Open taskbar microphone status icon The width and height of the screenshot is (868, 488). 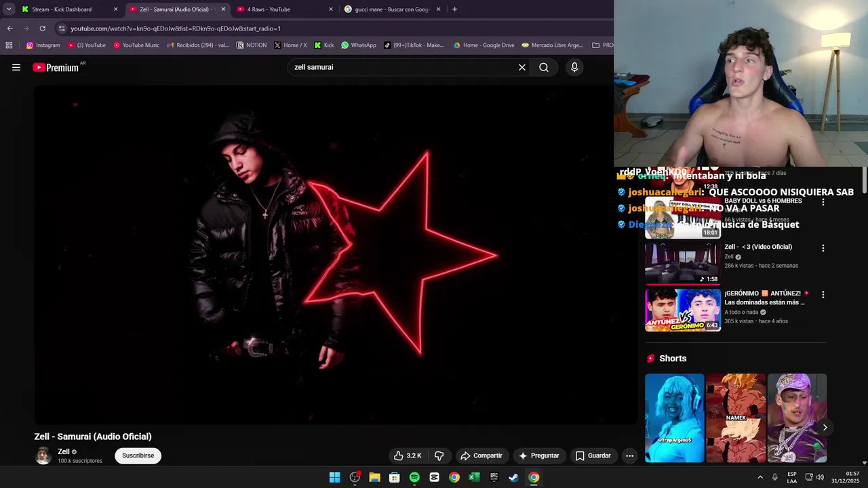pyautogui.click(x=775, y=477)
